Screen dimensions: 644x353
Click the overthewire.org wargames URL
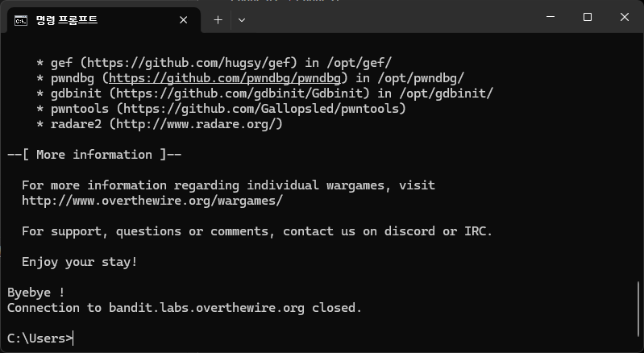152,201
